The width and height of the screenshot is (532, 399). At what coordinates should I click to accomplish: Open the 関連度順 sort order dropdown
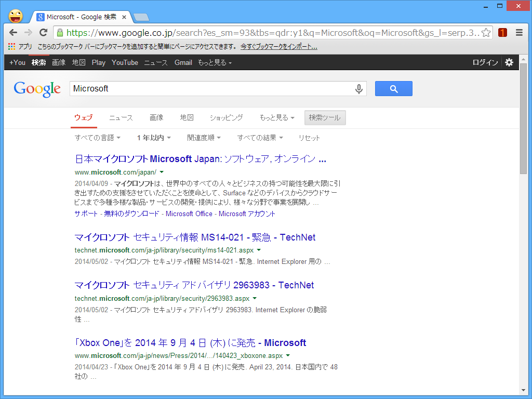pos(203,137)
